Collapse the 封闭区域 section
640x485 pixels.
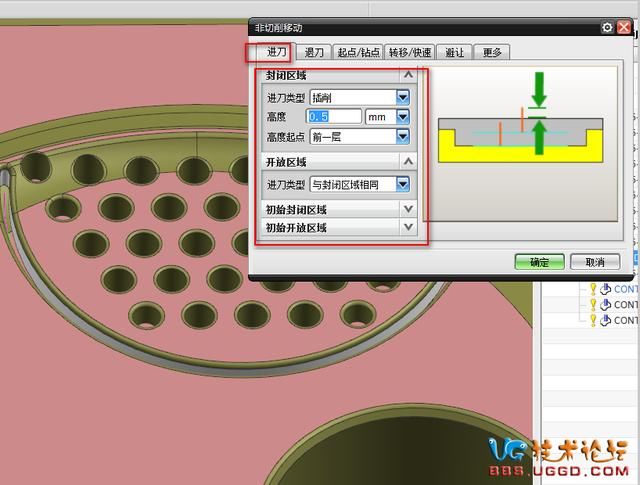(x=408, y=75)
